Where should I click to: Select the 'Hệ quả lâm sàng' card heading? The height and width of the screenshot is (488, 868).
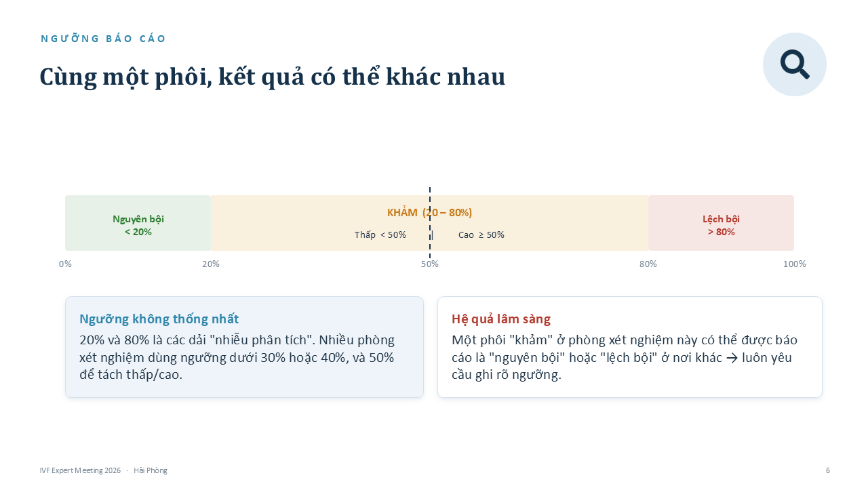[501, 319]
